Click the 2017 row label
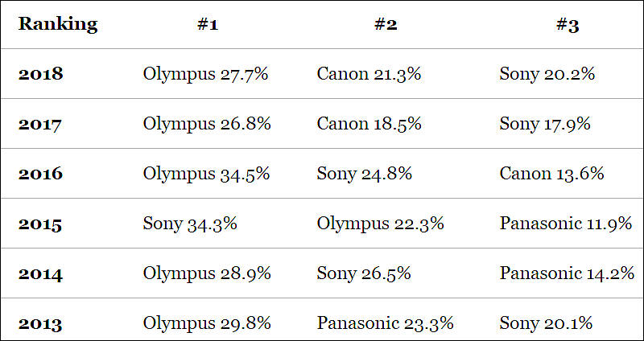The image size is (644, 341). [x=39, y=124]
